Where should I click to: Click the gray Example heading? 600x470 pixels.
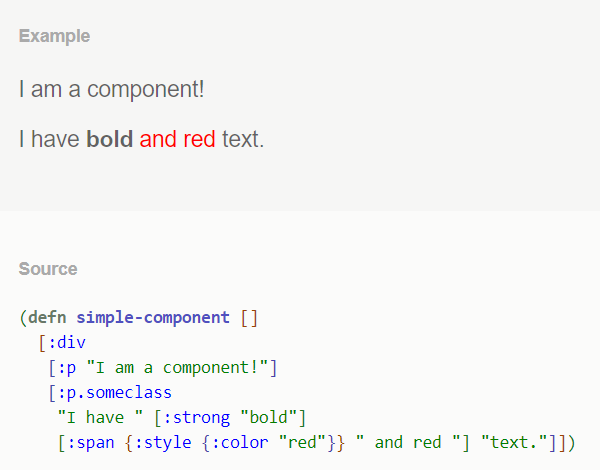click(x=54, y=36)
